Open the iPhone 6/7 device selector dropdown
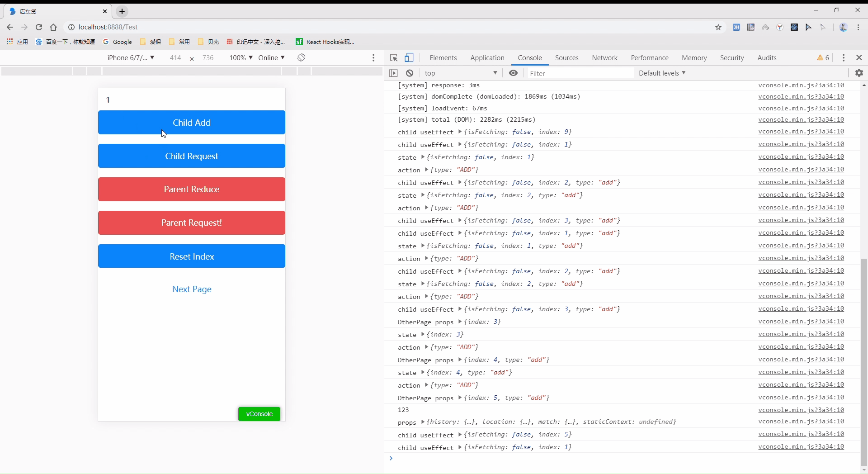The image size is (868, 474). 131,58
